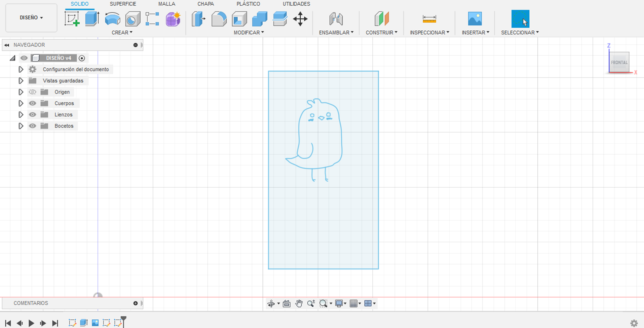This screenshot has height=328, width=644.
Task: Show the hidden Origen folder
Action: [32, 92]
